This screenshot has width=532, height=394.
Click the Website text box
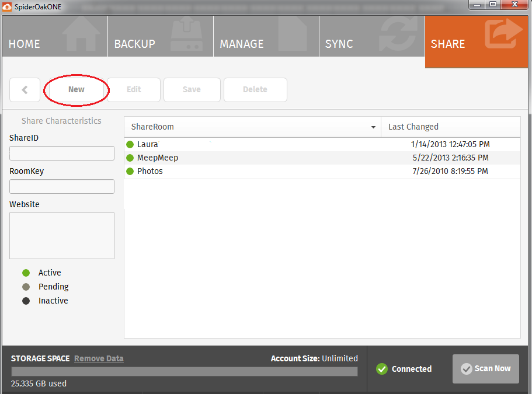(x=62, y=236)
